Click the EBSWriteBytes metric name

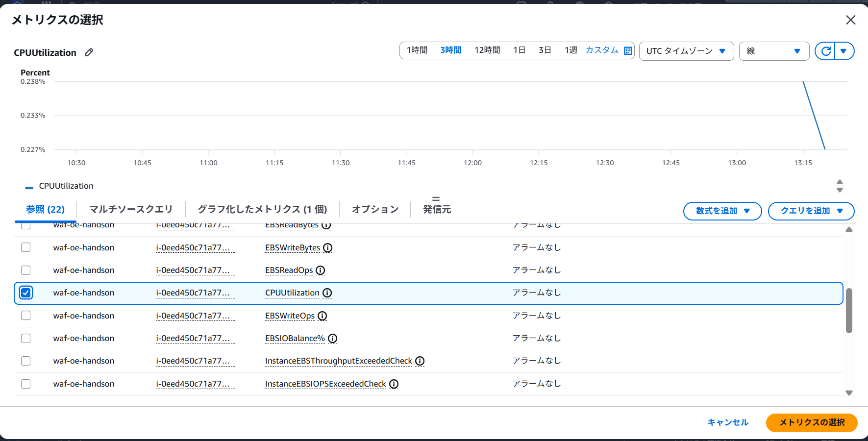click(x=293, y=247)
